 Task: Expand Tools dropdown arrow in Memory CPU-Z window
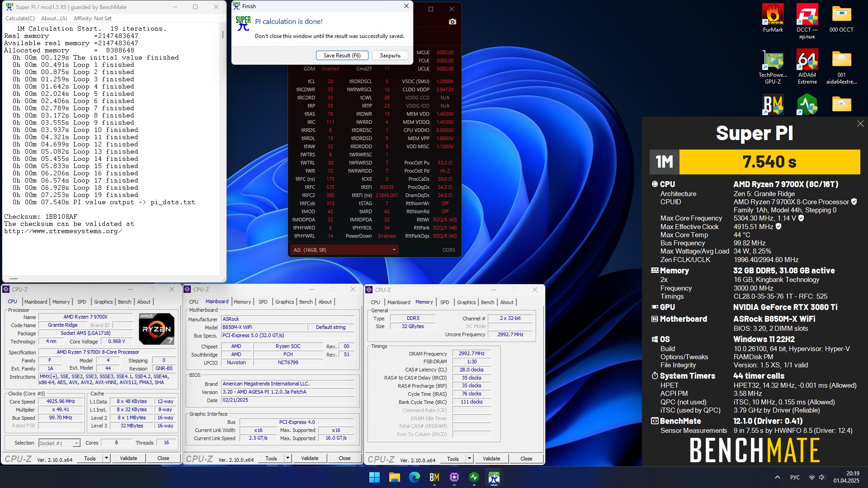tap(470, 459)
